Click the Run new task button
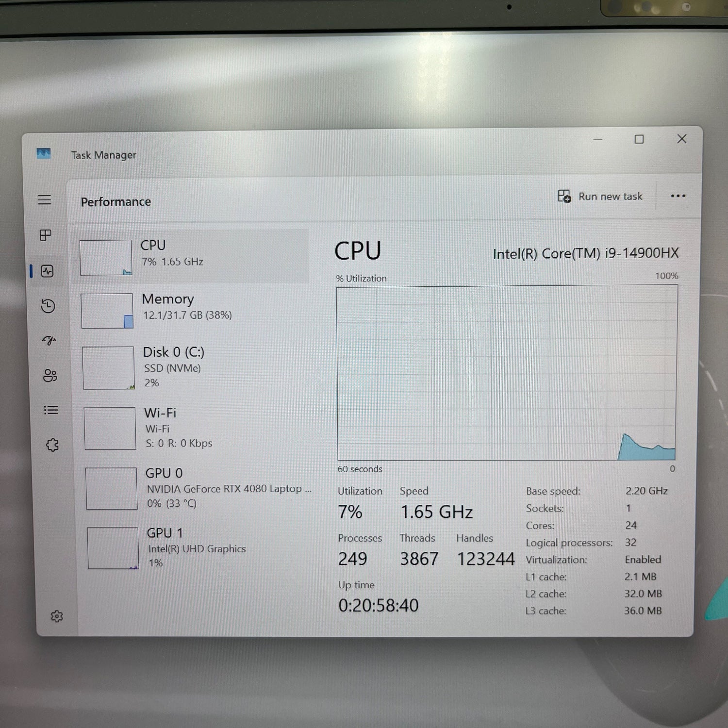The width and height of the screenshot is (728, 728). [x=600, y=197]
